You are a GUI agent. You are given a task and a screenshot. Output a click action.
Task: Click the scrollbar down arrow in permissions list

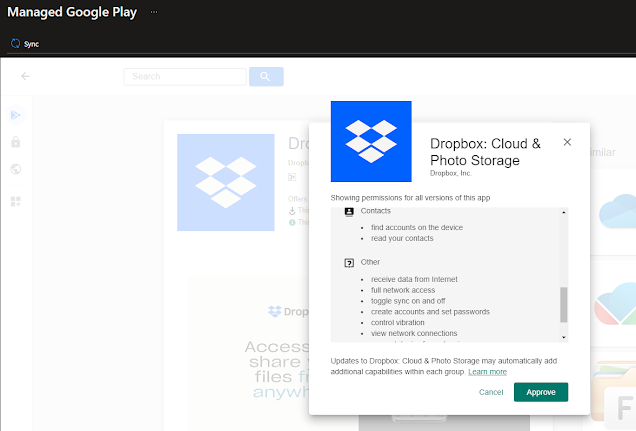click(564, 337)
